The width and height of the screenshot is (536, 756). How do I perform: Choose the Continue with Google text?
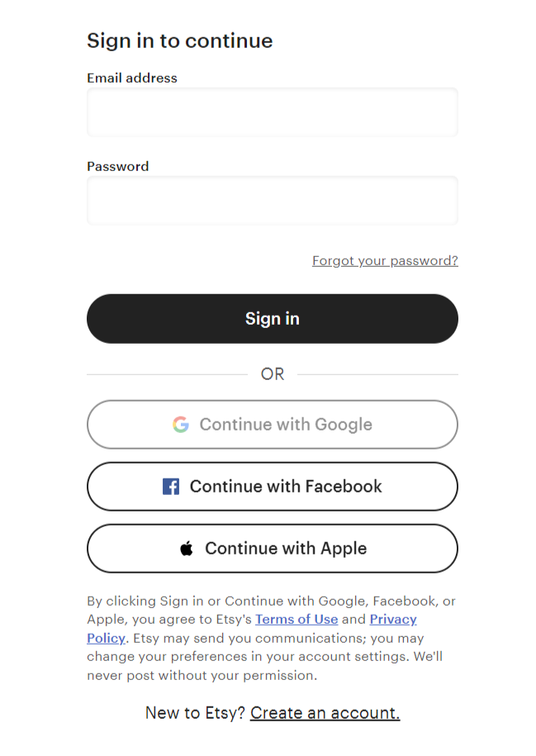[x=286, y=425]
